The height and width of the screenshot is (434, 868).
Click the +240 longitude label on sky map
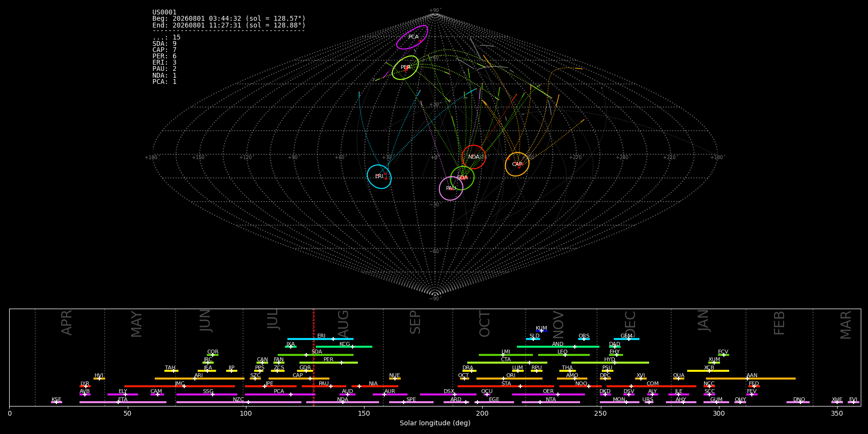(x=622, y=158)
